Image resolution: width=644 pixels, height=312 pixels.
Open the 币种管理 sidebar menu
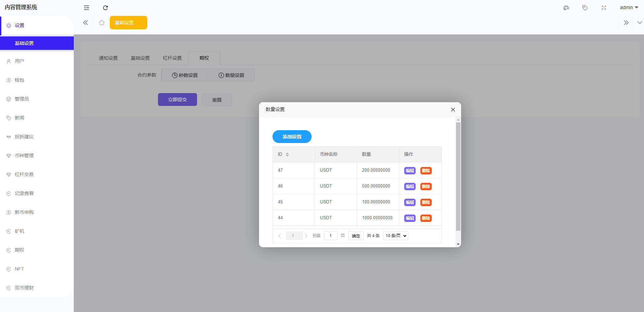point(24,155)
